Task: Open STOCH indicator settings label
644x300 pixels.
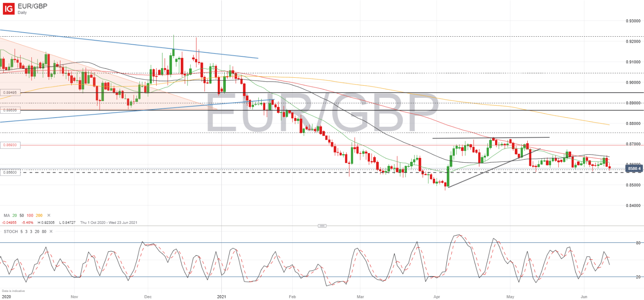Action: (x=11, y=232)
